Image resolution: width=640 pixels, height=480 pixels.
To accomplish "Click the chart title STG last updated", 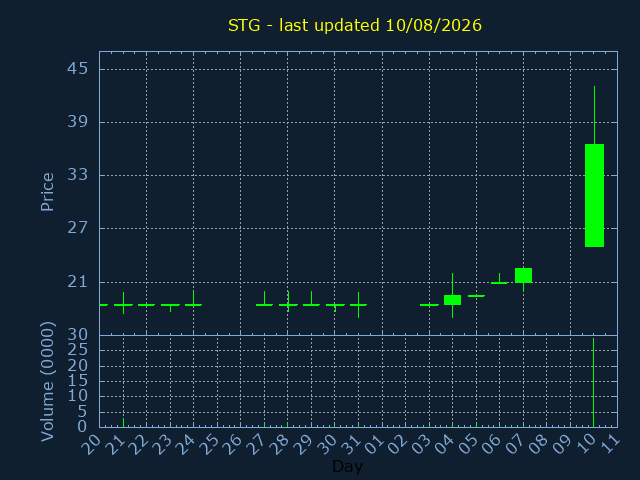I will 355,25.
